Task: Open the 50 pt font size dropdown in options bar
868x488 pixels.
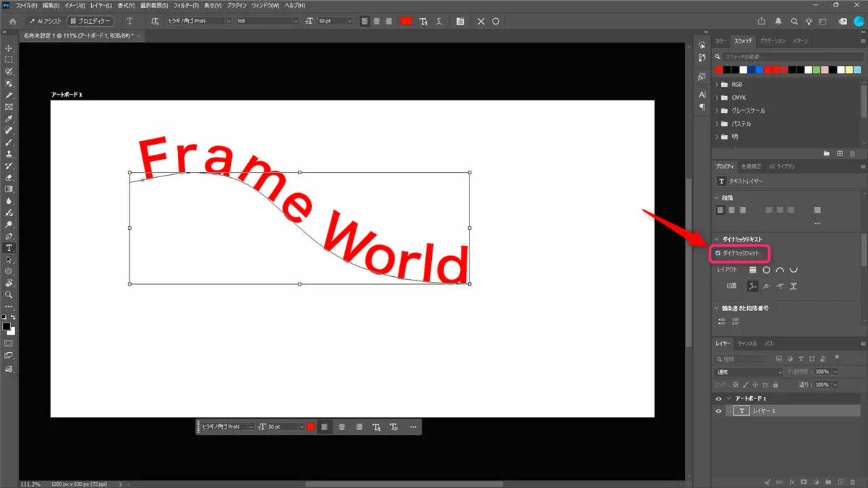Action: (335, 21)
